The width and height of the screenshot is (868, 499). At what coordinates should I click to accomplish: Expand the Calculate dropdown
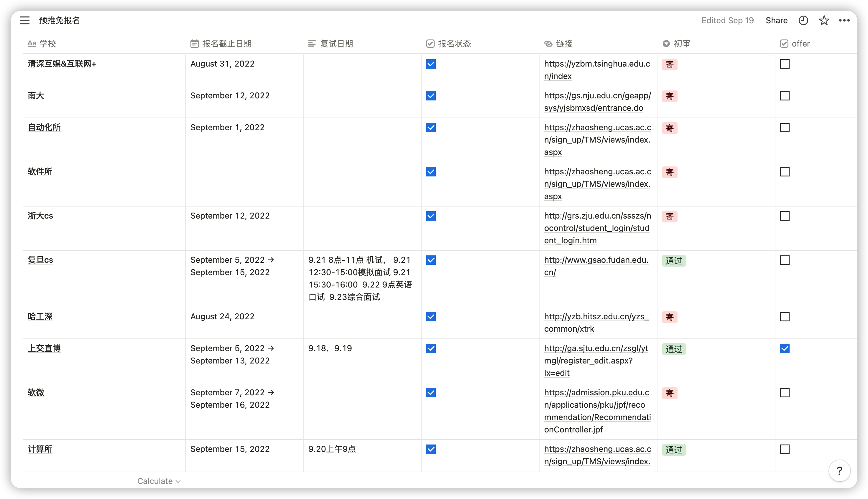(159, 481)
